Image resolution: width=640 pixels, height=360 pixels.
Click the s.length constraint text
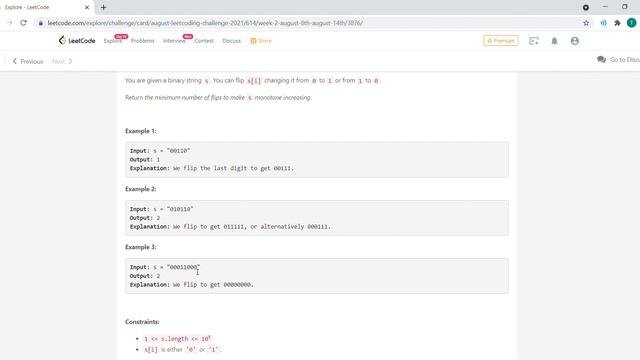(177, 339)
